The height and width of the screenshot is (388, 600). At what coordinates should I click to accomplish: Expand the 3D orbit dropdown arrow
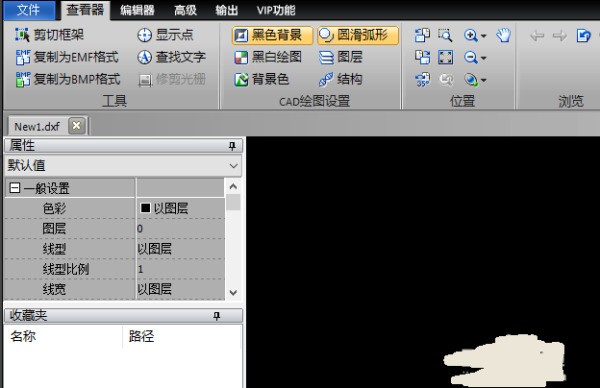point(483,80)
